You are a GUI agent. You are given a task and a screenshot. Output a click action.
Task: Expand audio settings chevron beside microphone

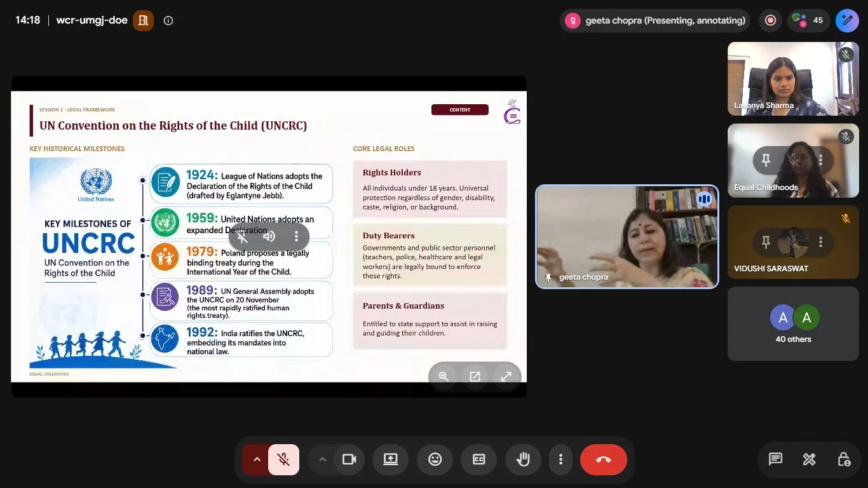(x=257, y=459)
